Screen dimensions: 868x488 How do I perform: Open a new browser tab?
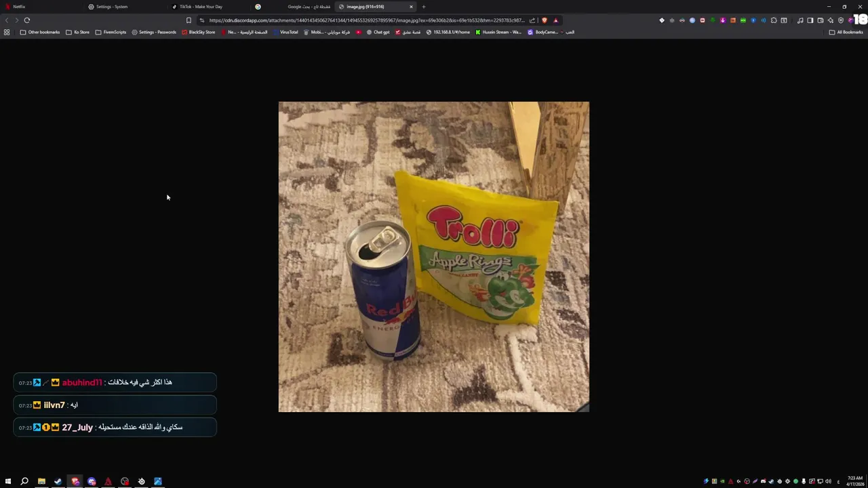tap(424, 7)
